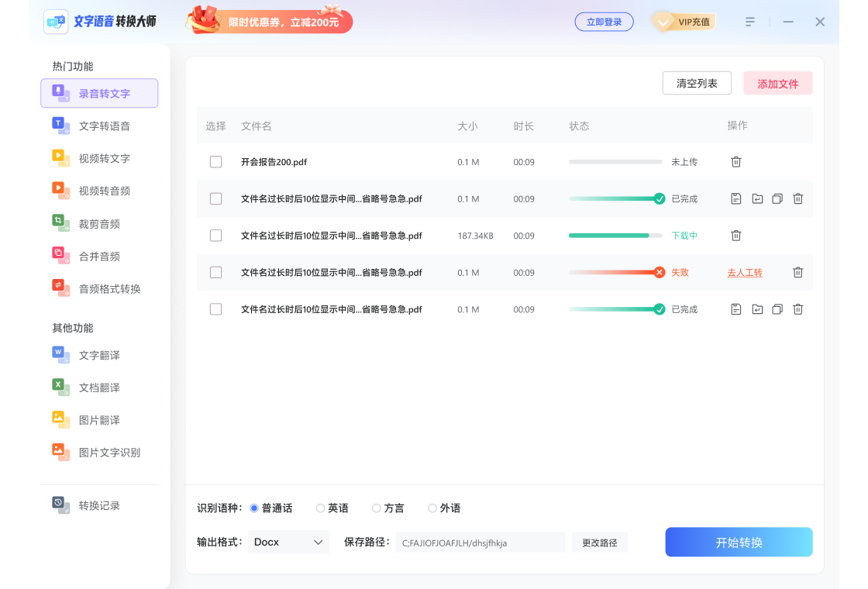Click the 去人工转 link
This screenshot has width=868, height=589.
coord(745,273)
